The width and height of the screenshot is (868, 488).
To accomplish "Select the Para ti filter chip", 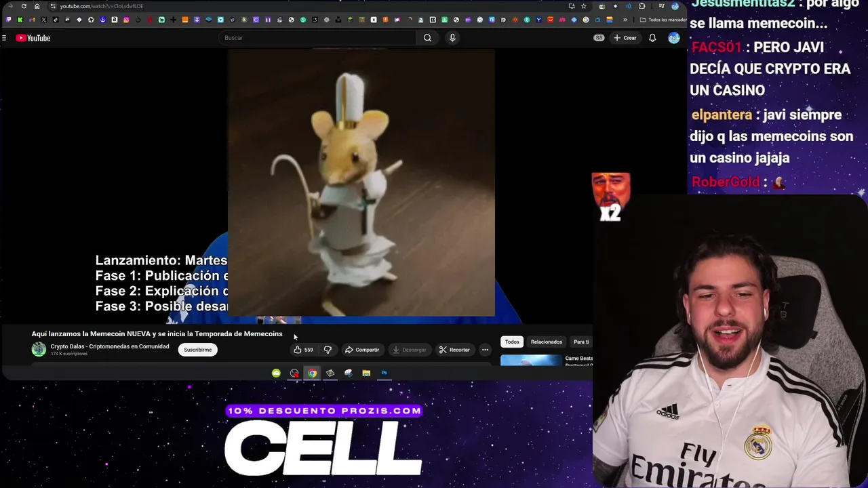I will point(581,342).
